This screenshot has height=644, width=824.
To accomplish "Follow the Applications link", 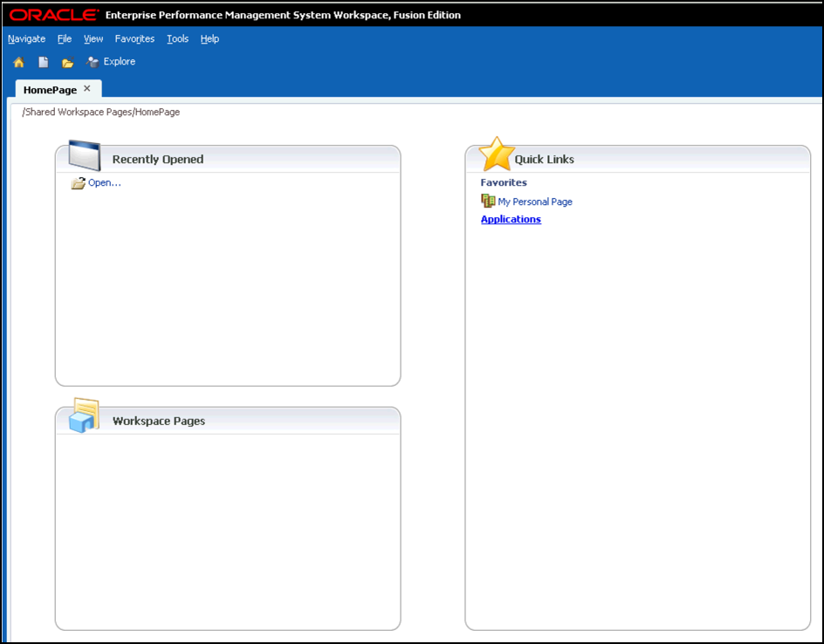I will pyautogui.click(x=511, y=219).
